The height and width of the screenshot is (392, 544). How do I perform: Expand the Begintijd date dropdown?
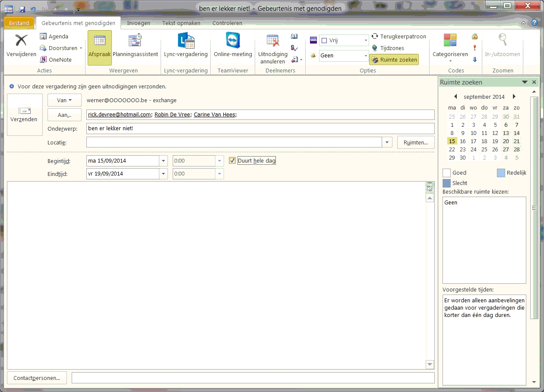[x=164, y=161]
